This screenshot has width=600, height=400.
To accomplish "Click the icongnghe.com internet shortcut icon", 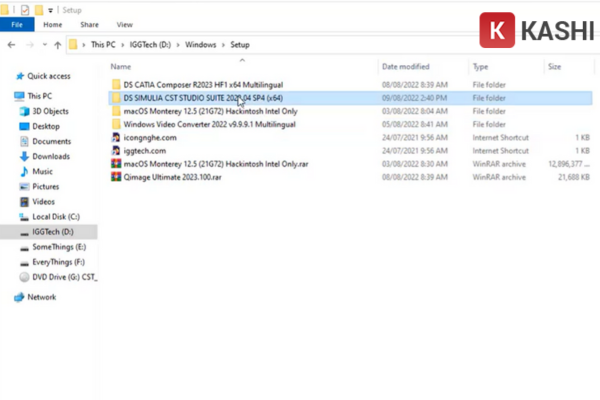I will 116,137.
